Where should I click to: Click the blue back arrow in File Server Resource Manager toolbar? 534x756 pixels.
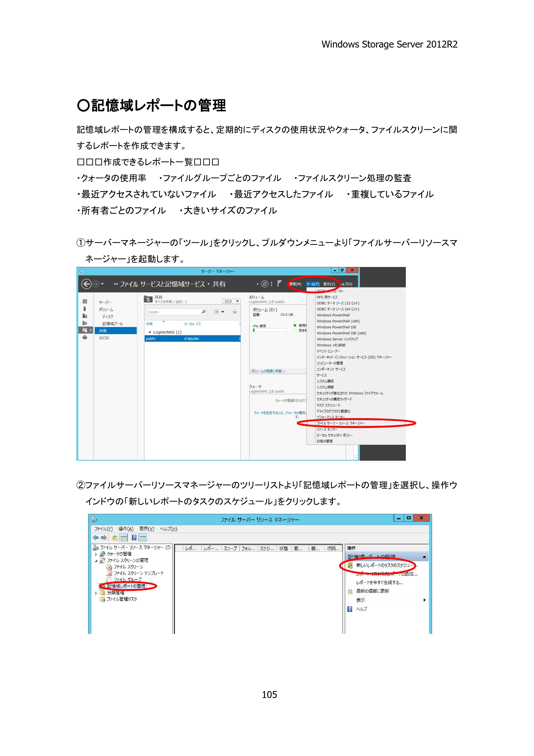tap(95, 538)
